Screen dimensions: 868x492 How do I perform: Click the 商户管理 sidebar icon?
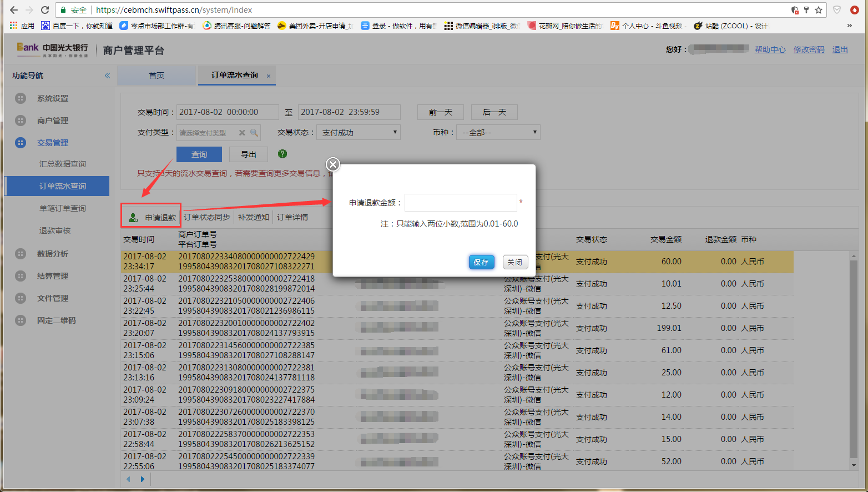pos(21,121)
